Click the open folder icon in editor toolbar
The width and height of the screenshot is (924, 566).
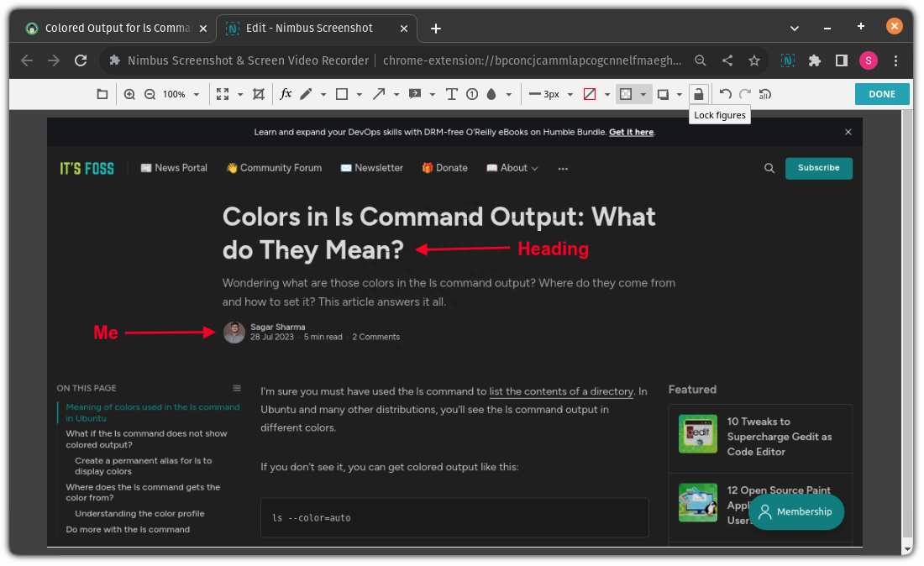(x=102, y=94)
